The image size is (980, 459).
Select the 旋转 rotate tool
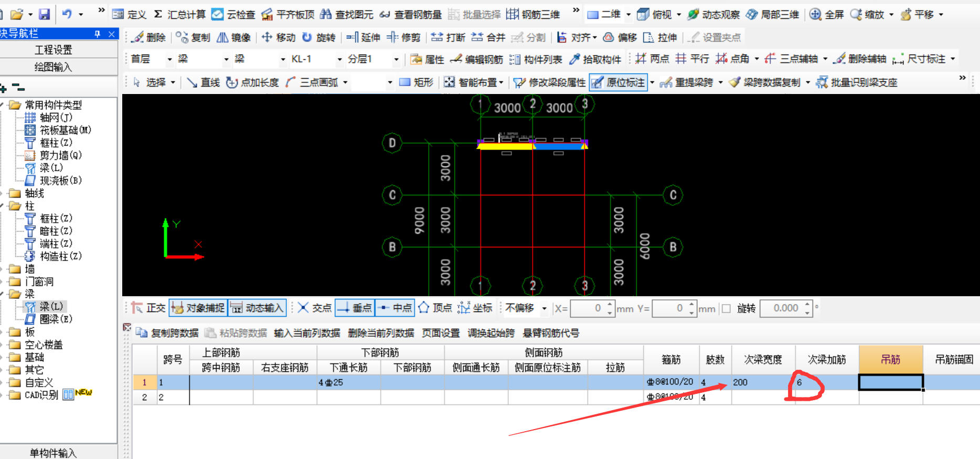[318, 37]
